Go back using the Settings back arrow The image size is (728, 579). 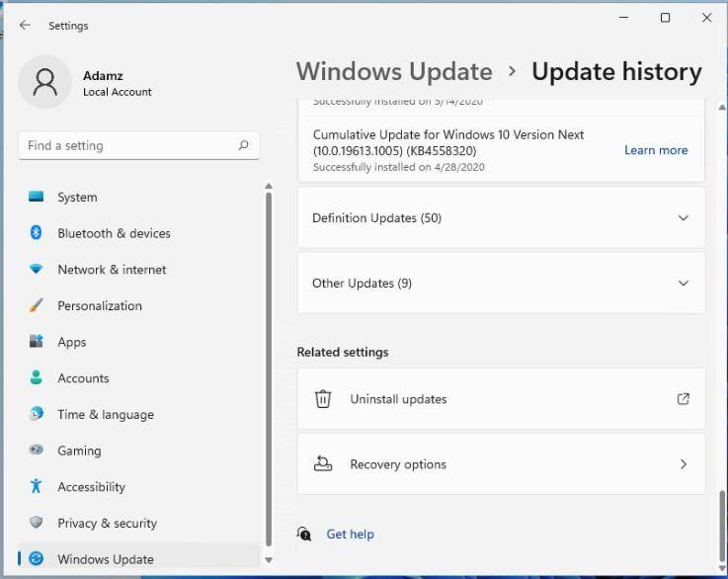tap(25, 25)
